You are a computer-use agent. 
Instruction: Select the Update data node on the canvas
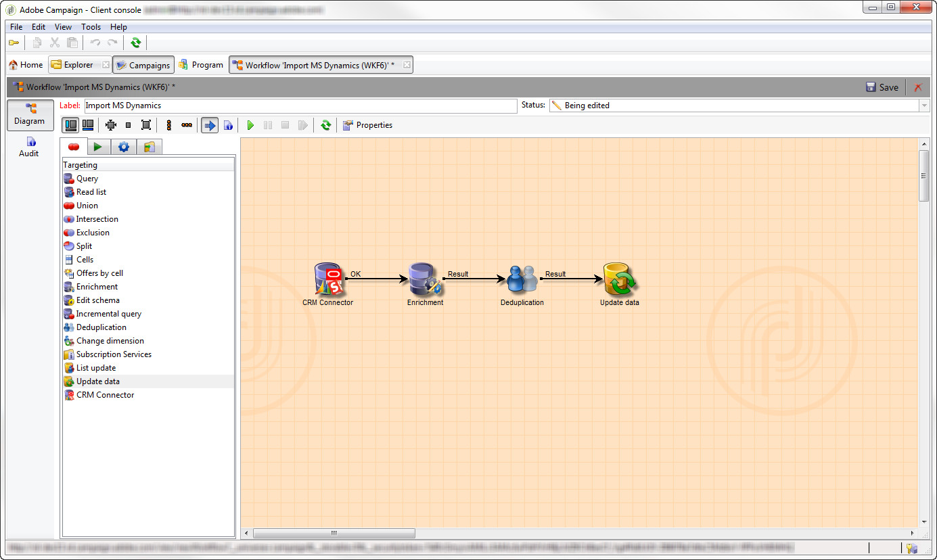pos(620,279)
